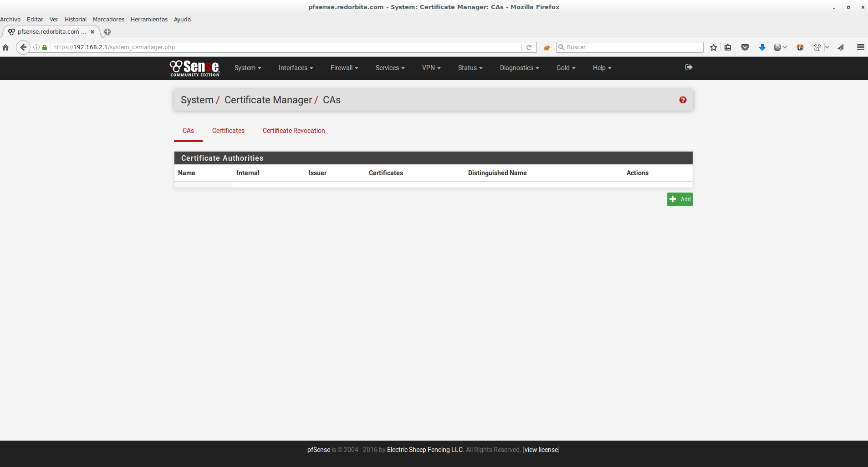Open the downloads arrow icon
868x467 pixels.
[762, 47]
